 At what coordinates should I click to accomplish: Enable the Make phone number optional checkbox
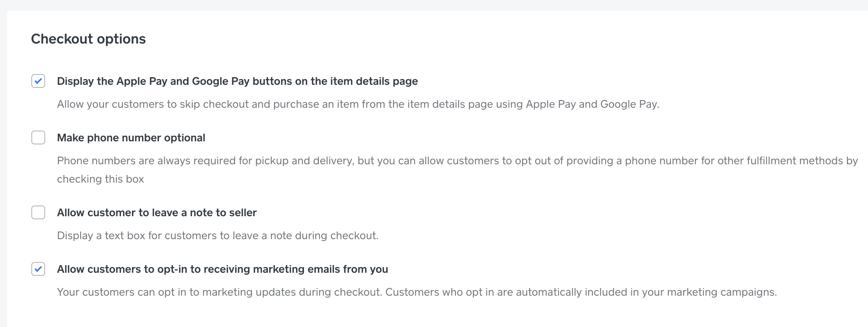[38, 138]
